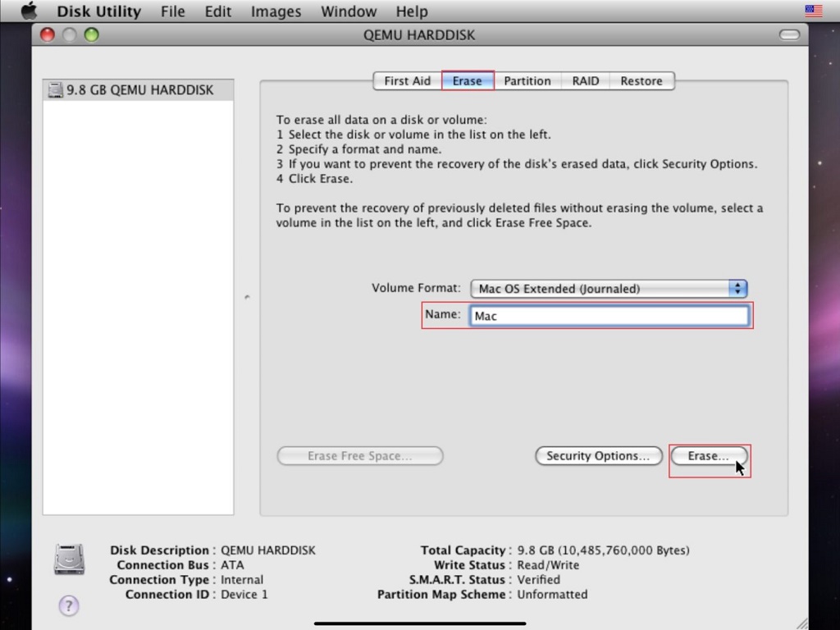840x630 pixels.
Task: Click the instruction '4 Click Erase.'
Action: pos(314,178)
